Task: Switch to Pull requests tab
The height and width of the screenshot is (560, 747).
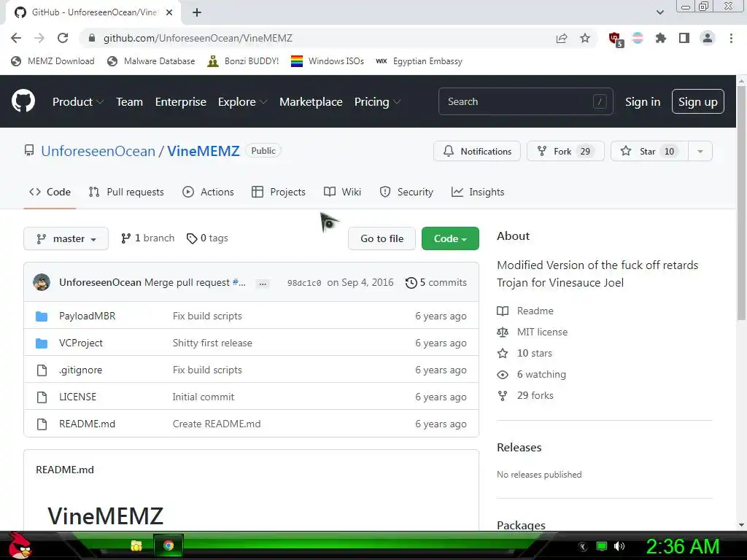Action: point(126,192)
